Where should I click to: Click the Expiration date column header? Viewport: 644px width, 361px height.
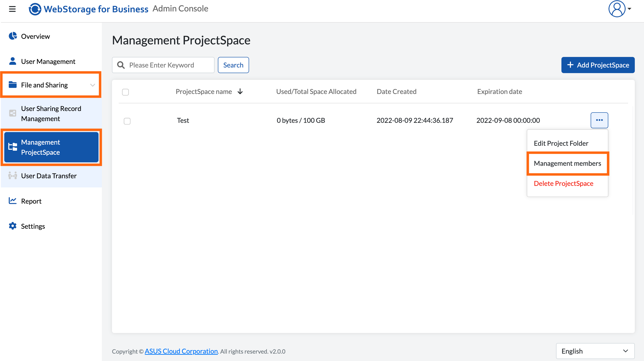click(499, 91)
